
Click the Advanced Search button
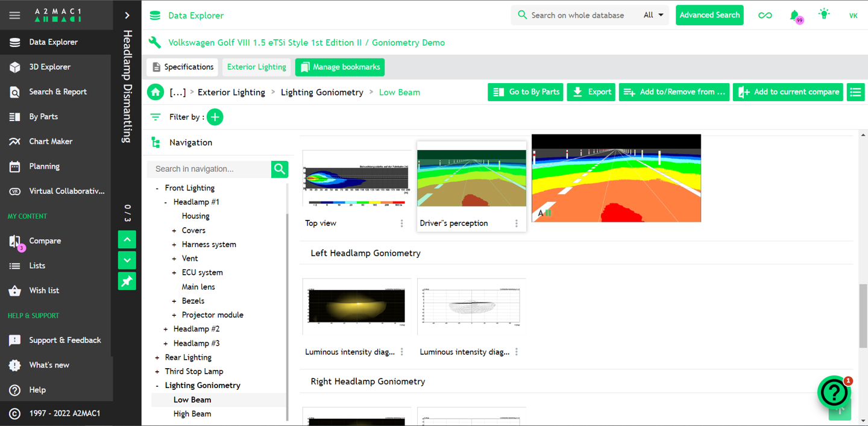[x=709, y=15]
